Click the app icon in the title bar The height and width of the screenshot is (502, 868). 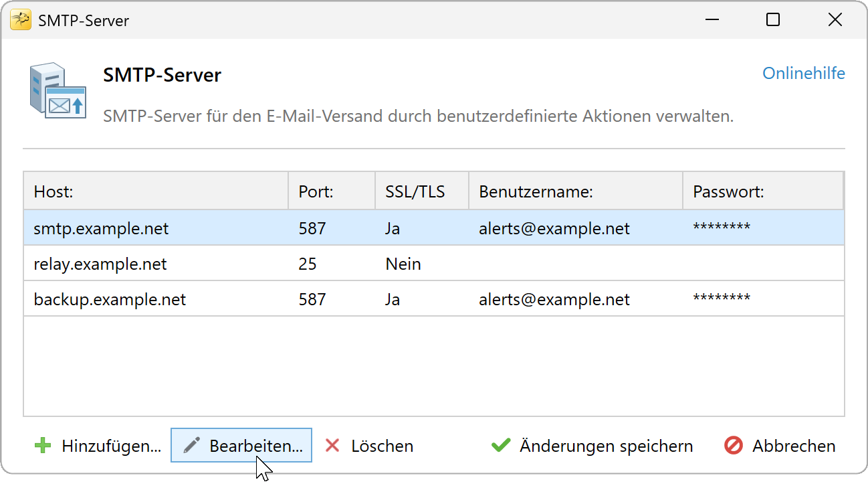tap(21, 20)
